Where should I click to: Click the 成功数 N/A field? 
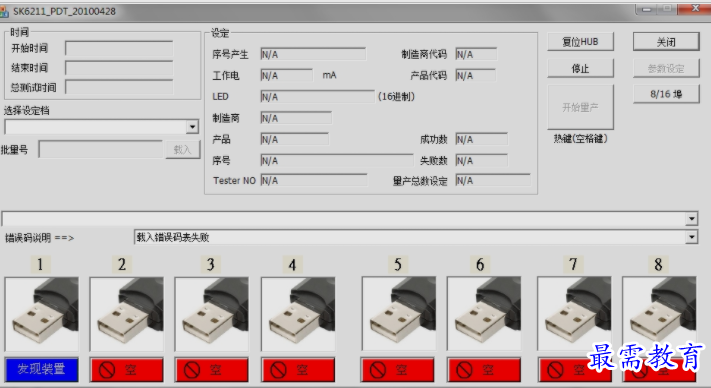tap(482, 139)
